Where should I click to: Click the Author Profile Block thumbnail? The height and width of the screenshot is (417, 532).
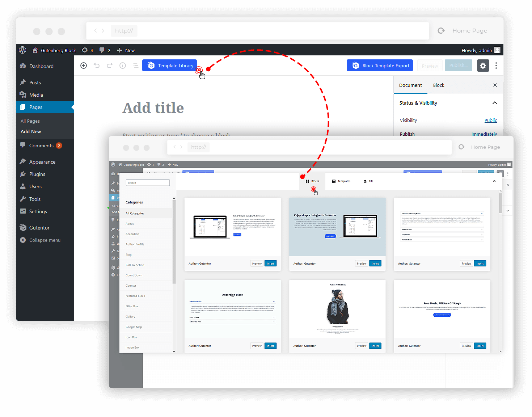337,309
